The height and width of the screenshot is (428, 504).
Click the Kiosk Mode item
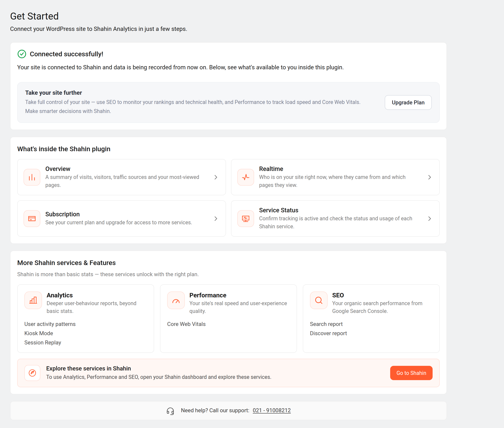point(39,333)
